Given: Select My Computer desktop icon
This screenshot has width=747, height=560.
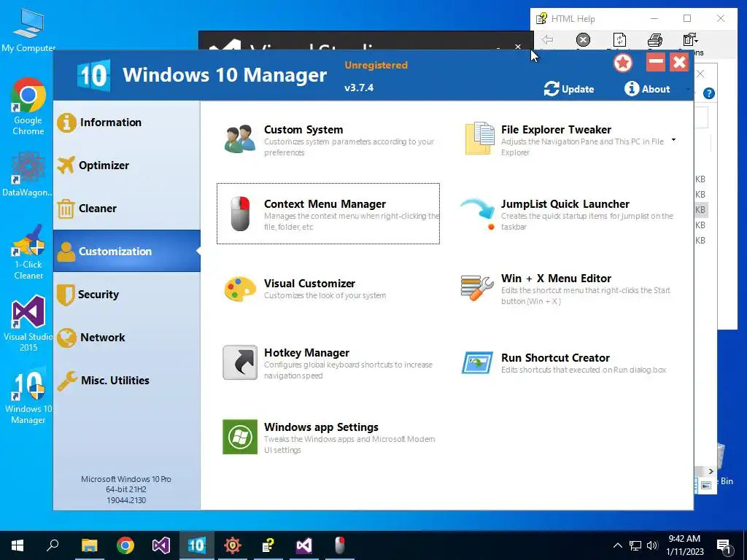Looking at the screenshot, I should pos(28,29).
